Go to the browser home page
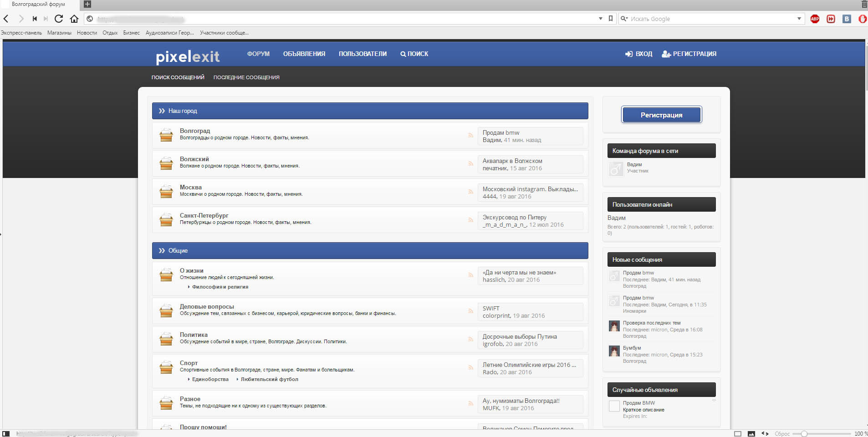Viewport: 868px width, 437px height. [74, 19]
